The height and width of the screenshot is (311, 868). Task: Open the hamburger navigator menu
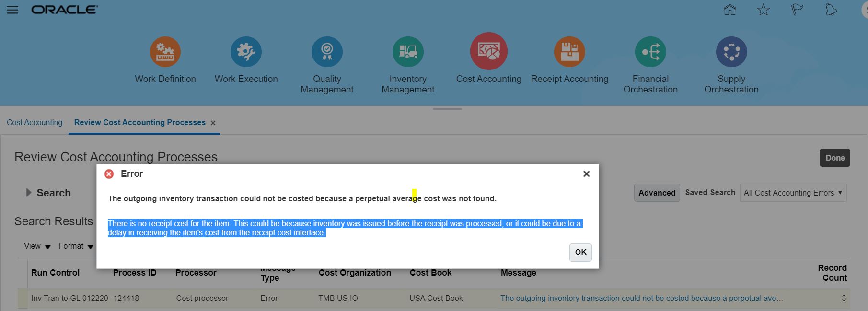[12, 10]
